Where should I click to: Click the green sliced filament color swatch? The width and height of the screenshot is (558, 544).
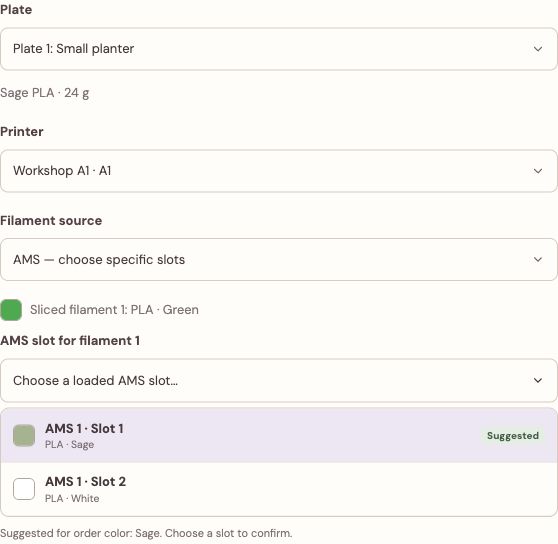point(11,310)
